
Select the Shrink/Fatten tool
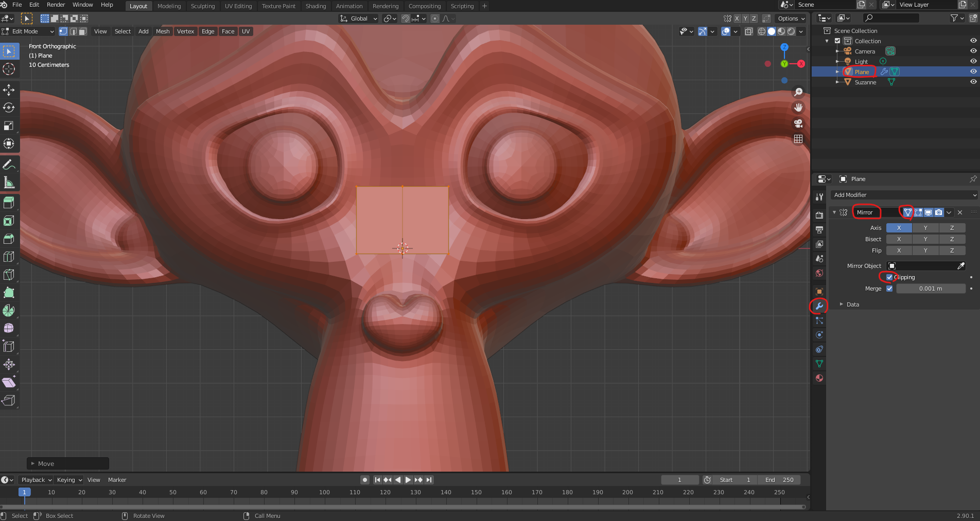tap(9, 364)
